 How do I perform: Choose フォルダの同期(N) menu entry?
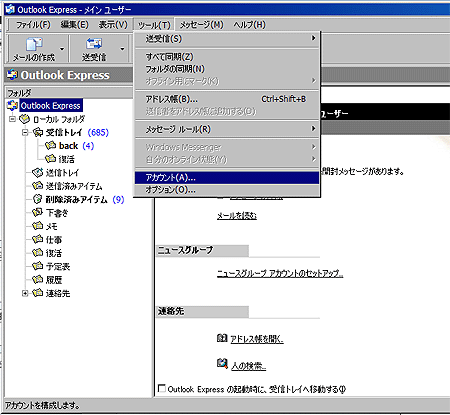pos(227,69)
